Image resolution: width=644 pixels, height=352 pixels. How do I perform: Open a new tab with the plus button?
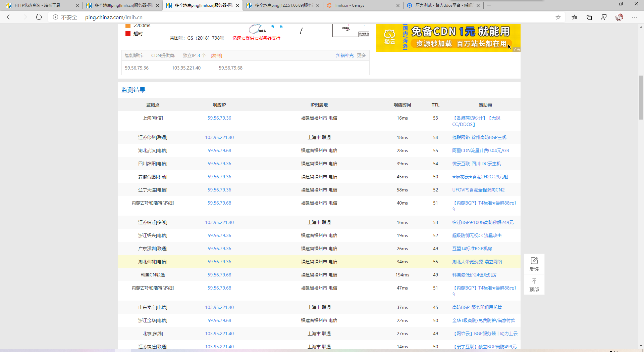[489, 5]
